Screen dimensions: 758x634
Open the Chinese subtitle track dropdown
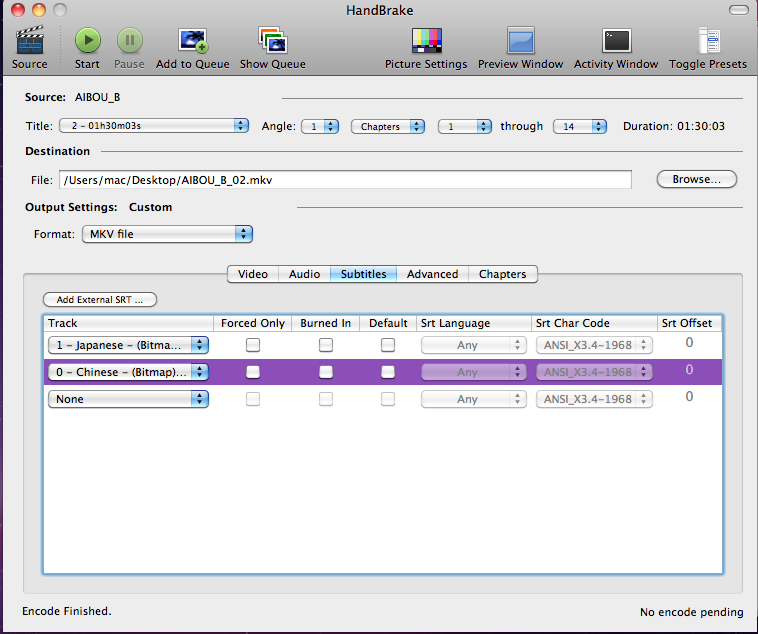(x=128, y=372)
